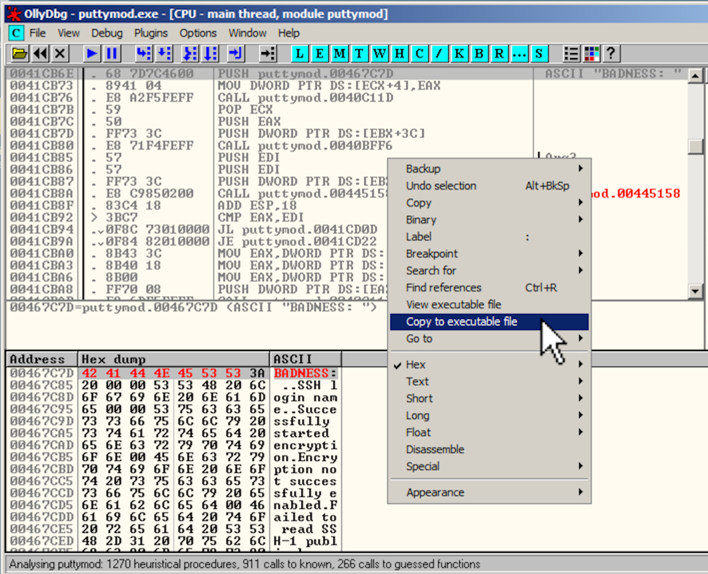
Task: Show Memory map with M button
Action: click(x=341, y=53)
